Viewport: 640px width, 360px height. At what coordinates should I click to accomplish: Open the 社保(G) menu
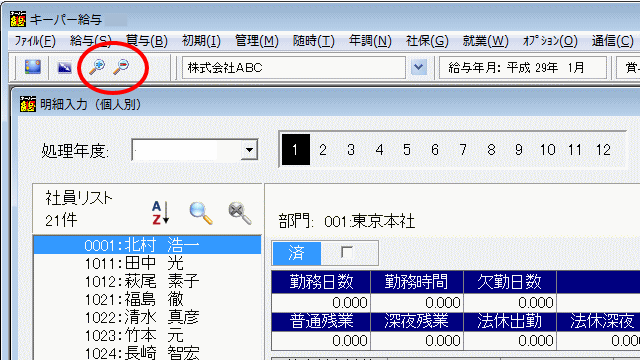[x=427, y=41]
